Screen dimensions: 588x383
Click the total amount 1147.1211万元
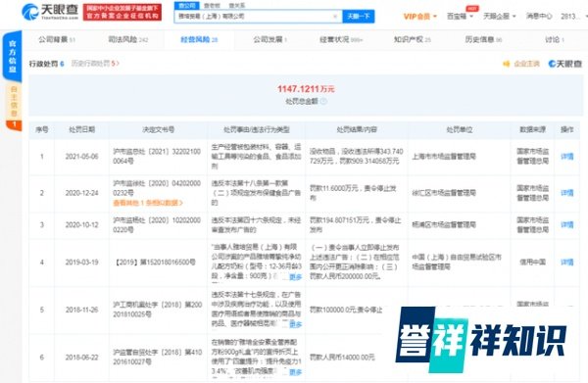pos(306,89)
